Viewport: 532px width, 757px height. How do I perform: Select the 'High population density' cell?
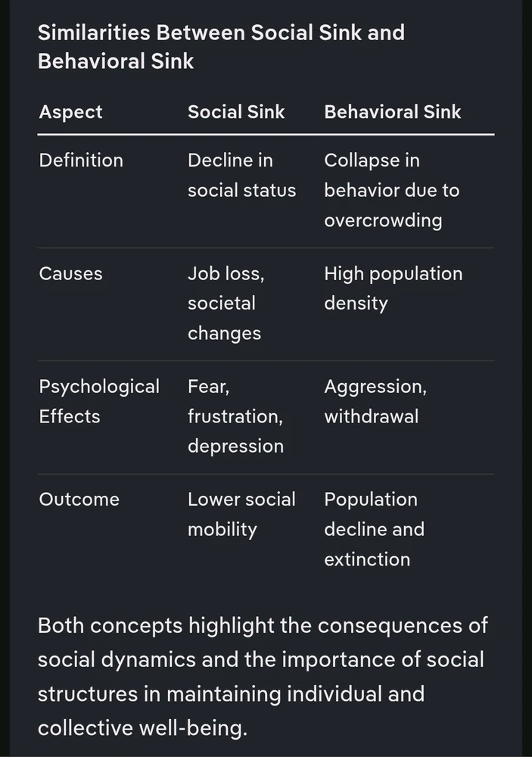[x=394, y=288]
